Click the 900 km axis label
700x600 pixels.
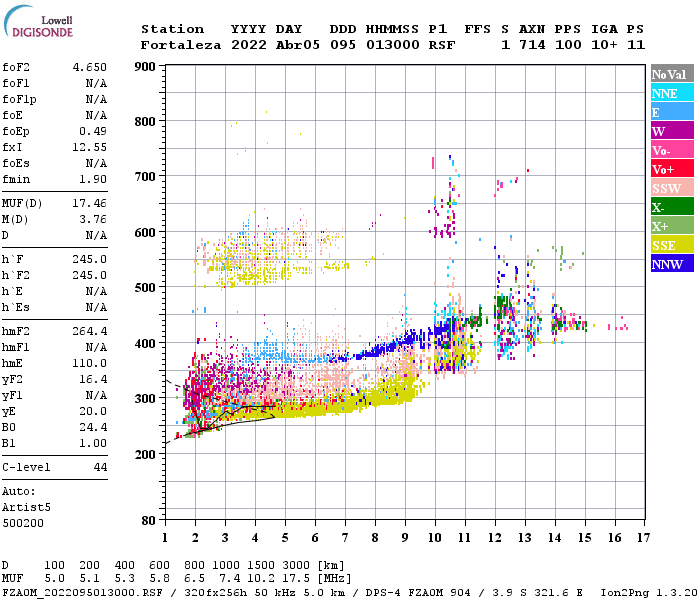(145, 67)
